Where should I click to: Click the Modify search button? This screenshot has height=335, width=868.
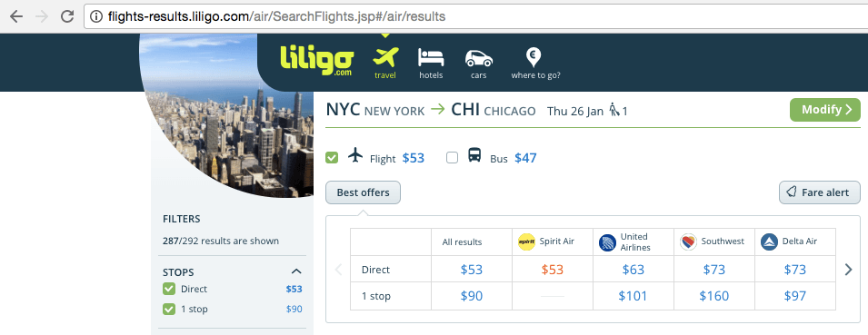(824, 110)
